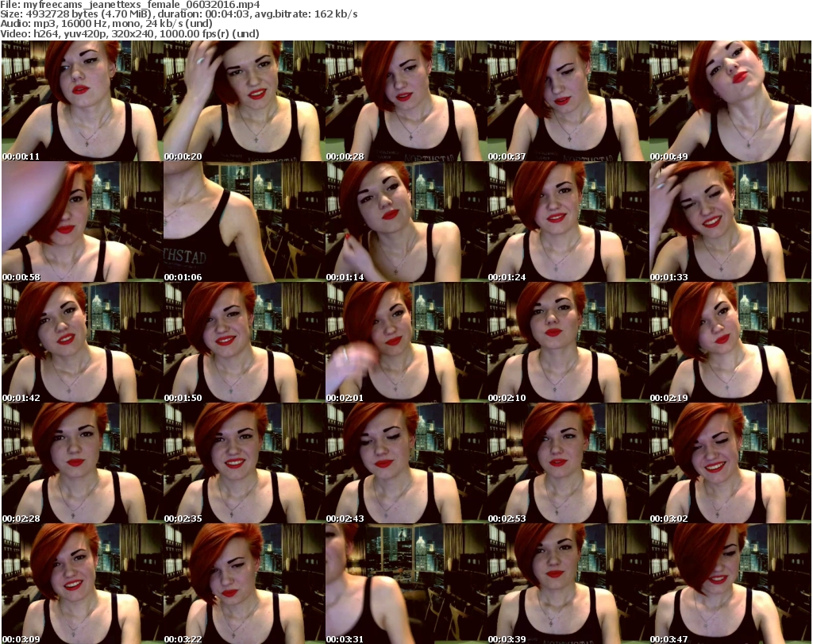Screen dimensions: 813x644
Task: Click the frame at 00:00:58
Action: (x=82, y=222)
